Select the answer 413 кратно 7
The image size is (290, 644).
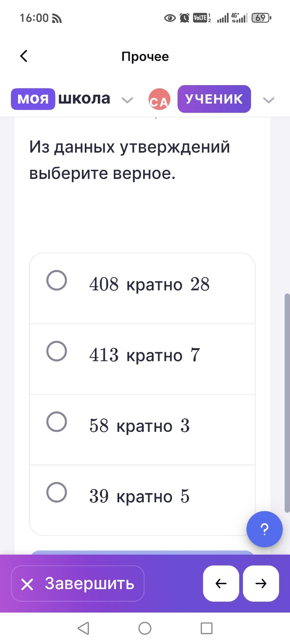(57, 352)
